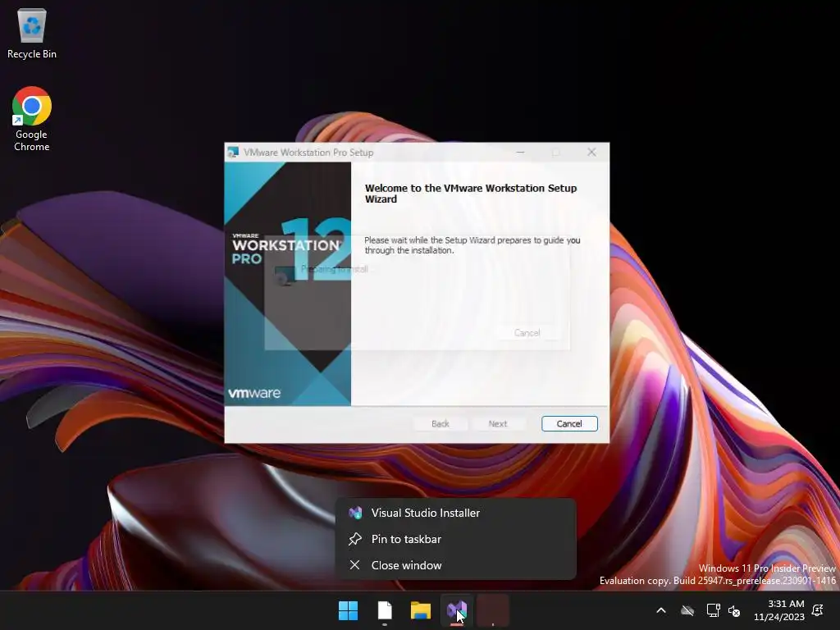
Task: Open the Recycle Bin desktop icon
Action: 32,33
